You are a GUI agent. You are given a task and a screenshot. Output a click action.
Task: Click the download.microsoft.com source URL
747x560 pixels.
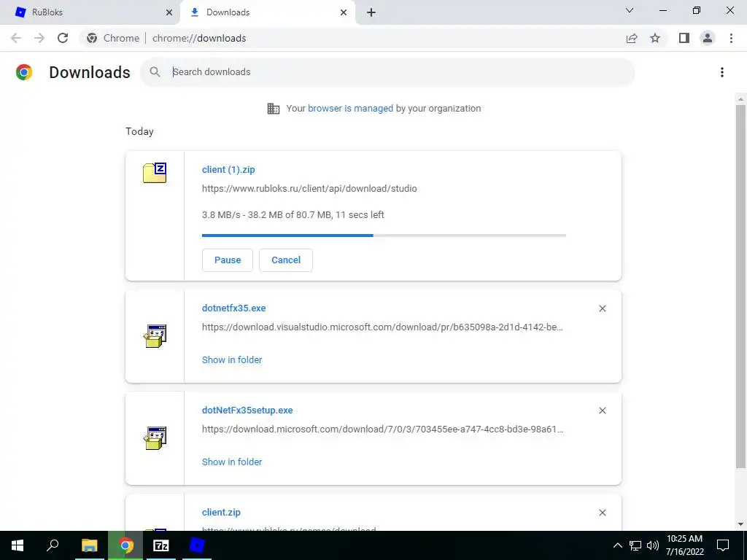tap(382, 429)
